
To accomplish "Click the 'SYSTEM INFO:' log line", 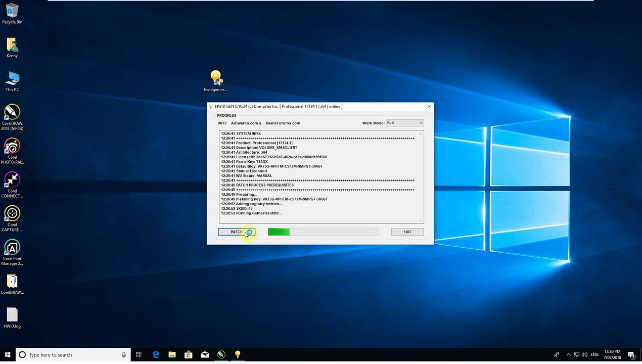I will tap(241, 133).
